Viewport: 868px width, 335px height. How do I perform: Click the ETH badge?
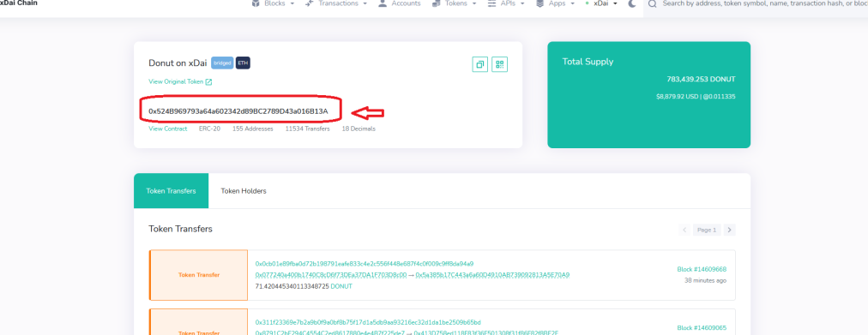point(243,63)
